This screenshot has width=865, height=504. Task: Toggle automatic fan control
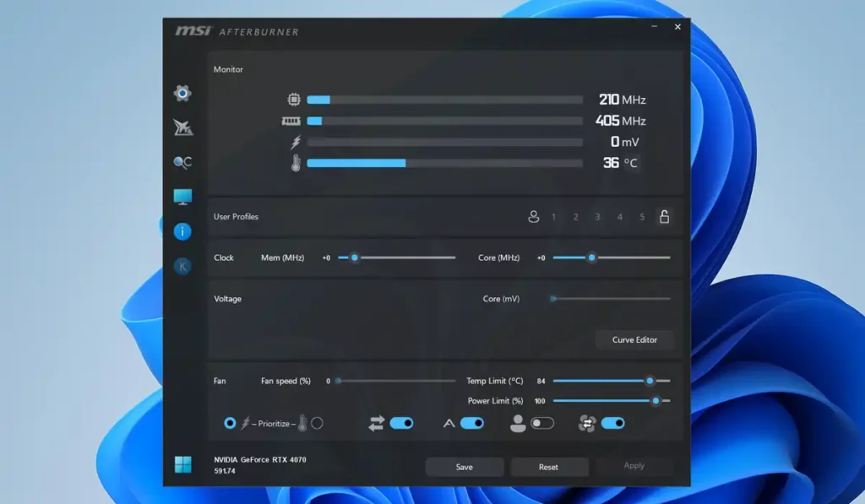point(612,422)
